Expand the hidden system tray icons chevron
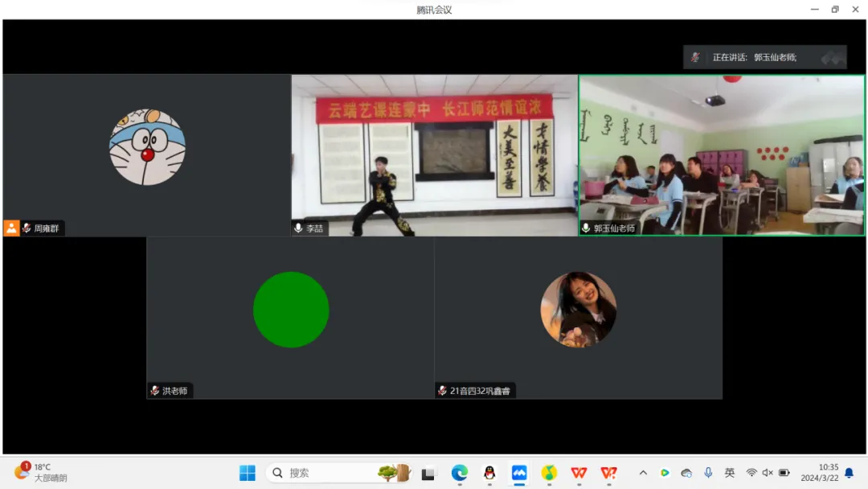The height and width of the screenshot is (489, 868). [643, 473]
